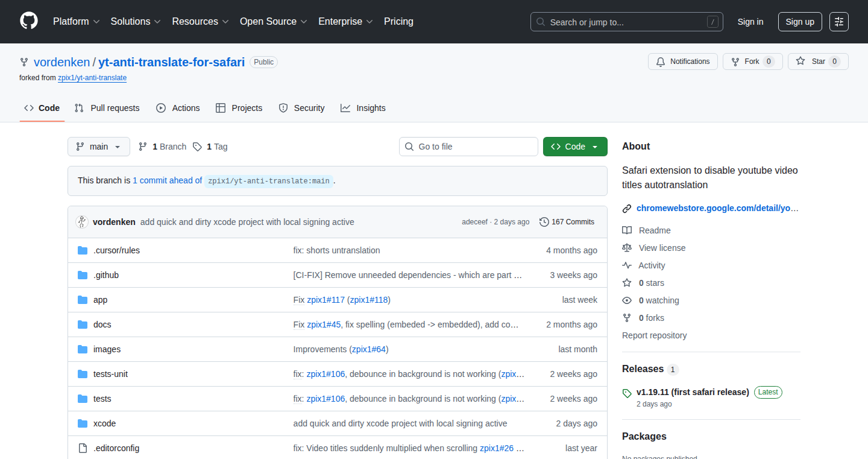868x459 pixels.
Task: Open the Enterprise dropdown menu
Action: point(346,22)
